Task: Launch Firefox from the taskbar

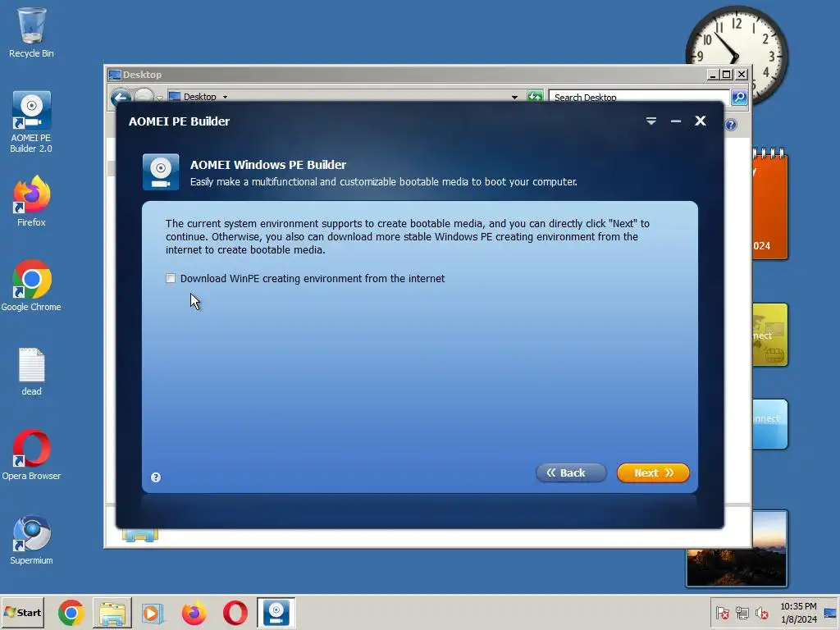Action: [194, 613]
